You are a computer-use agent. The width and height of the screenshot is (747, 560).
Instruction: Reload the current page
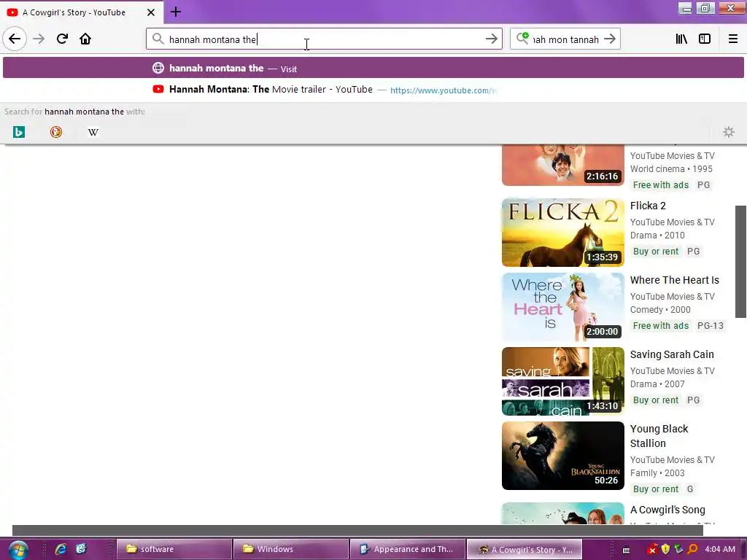point(62,39)
